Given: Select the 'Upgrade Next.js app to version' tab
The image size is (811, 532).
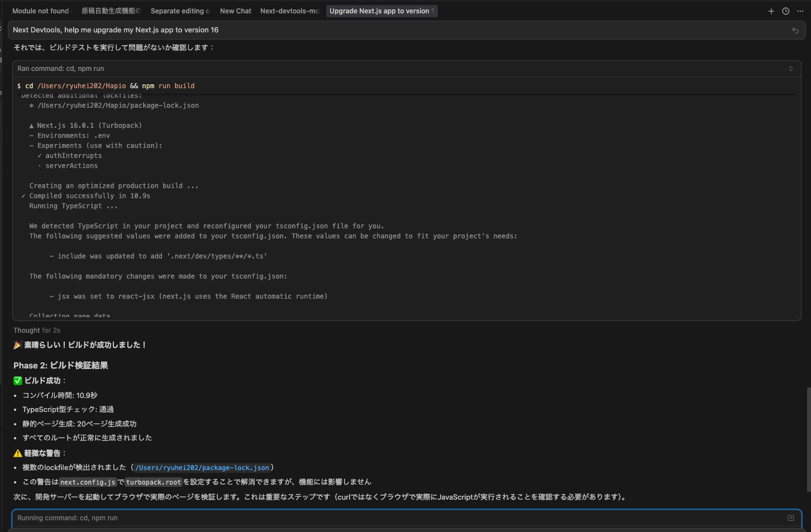Looking at the screenshot, I should (x=381, y=11).
